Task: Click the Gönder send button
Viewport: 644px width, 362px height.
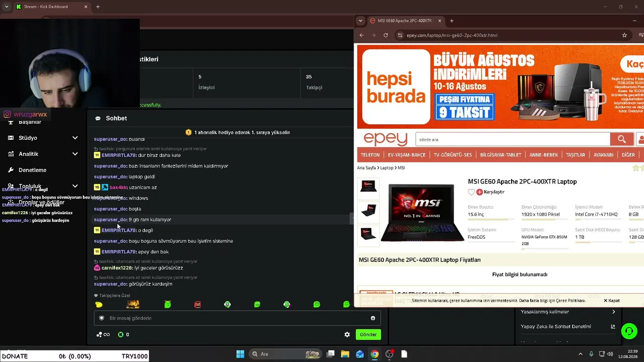Action: [x=368, y=334]
